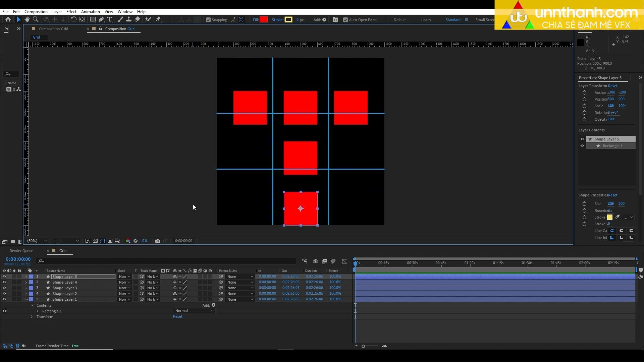The height and width of the screenshot is (362, 644).
Task: Select the Type text tool
Action: click(x=110, y=19)
